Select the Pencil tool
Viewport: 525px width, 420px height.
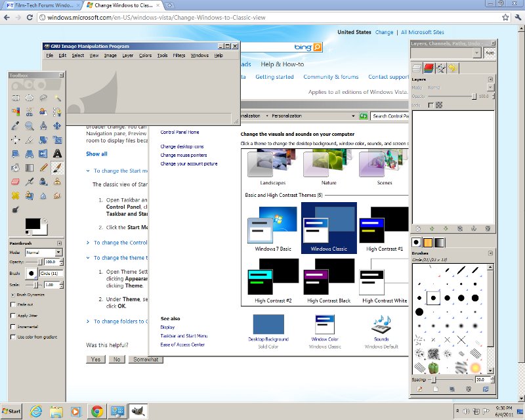[43, 167]
